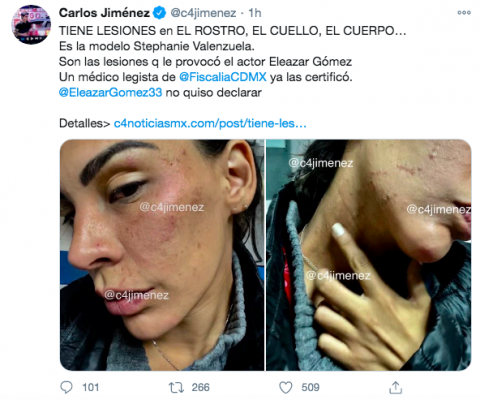Enlarge the right photo of the neck
This screenshot has height=400, width=480.
(x=368, y=255)
